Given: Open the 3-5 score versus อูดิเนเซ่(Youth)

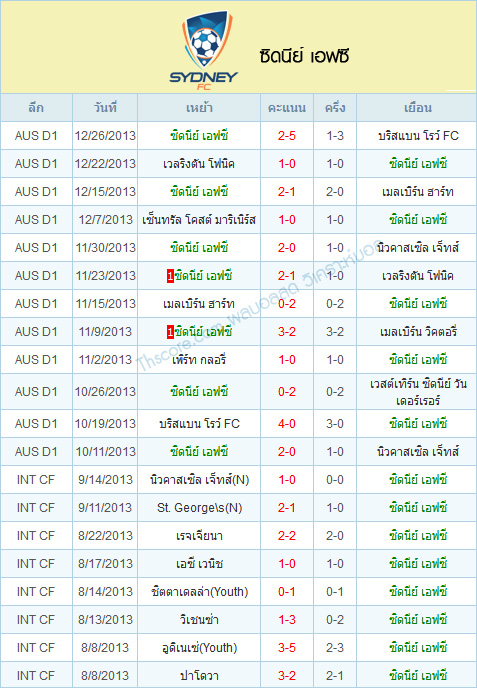Looking at the screenshot, I should (287, 648).
